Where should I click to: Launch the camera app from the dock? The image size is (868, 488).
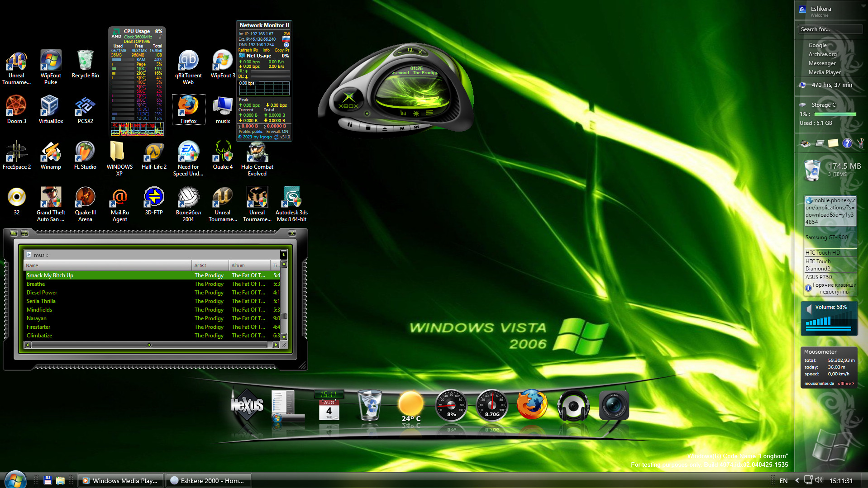(614, 406)
